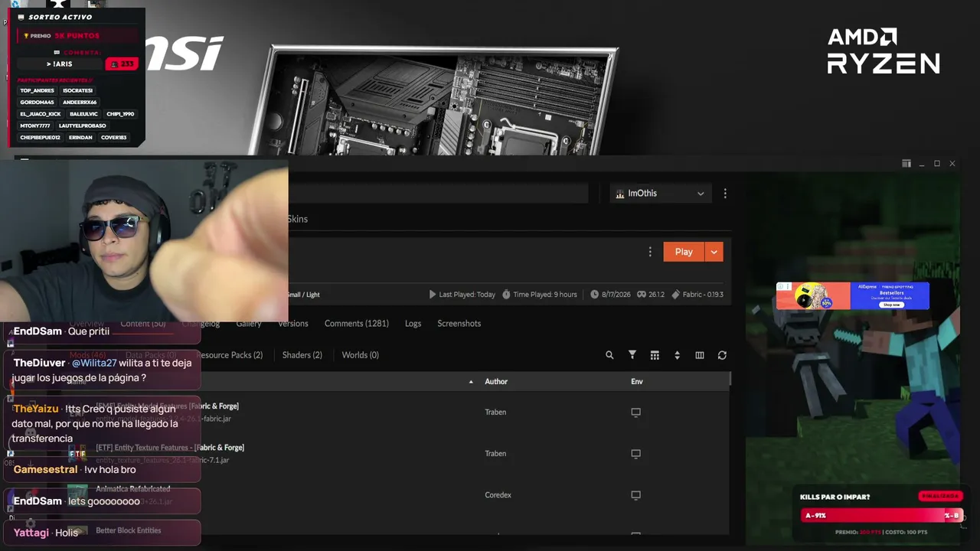This screenshot has width=980, height=551.
Task: Open the ImOthis account dropdown
Action: coord(661,194)
